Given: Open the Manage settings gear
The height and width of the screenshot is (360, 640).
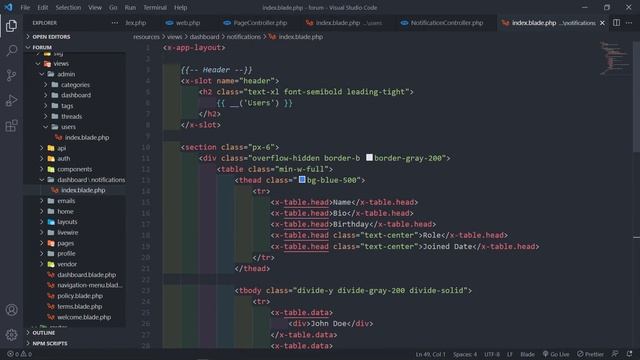Looking at the screenshot, I should pos(11,335).
